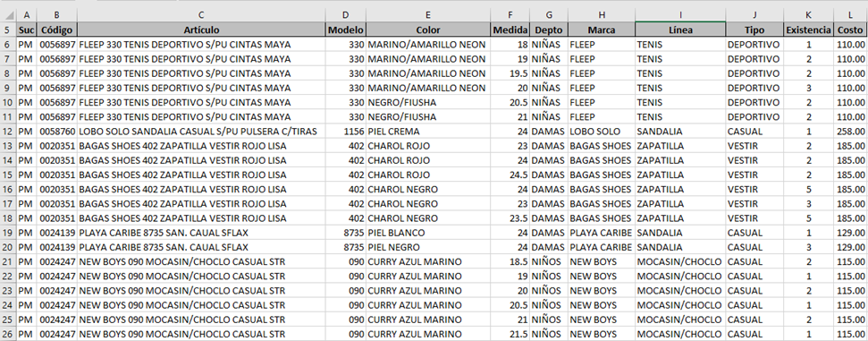Click the Artículo header cell
This screenshot has height=341, width=868.
pyautogui.click(x=201, y=30)
